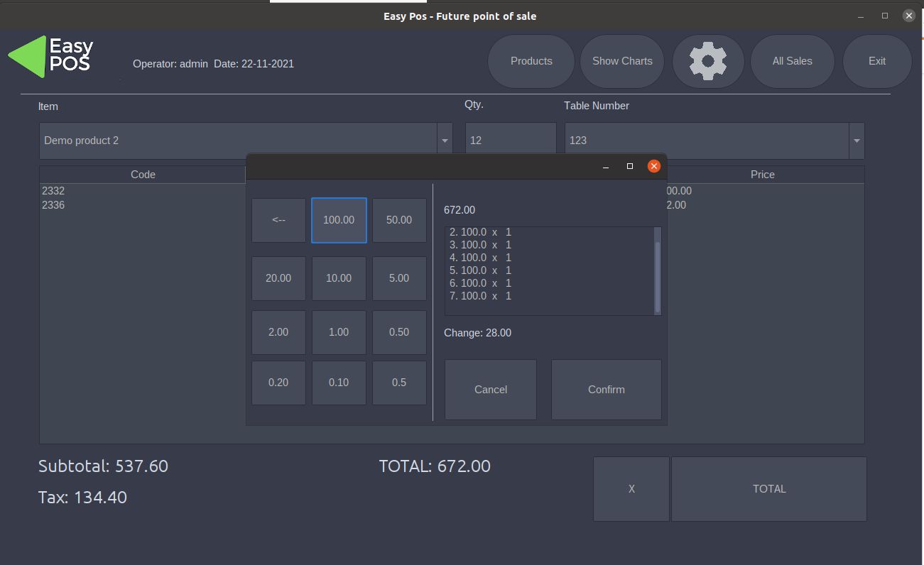Click the Easy POS logo

pyautogui.click(x=51, y=57)
